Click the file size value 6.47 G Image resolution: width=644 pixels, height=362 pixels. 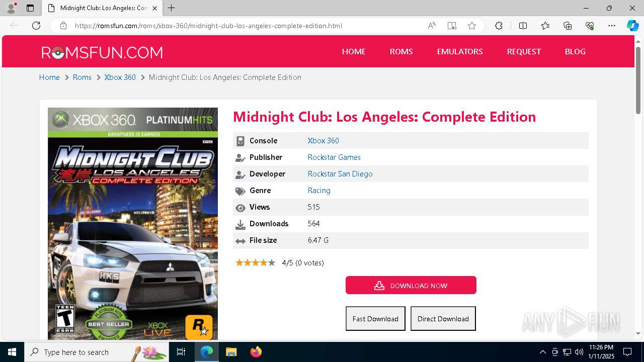point(318,240)
